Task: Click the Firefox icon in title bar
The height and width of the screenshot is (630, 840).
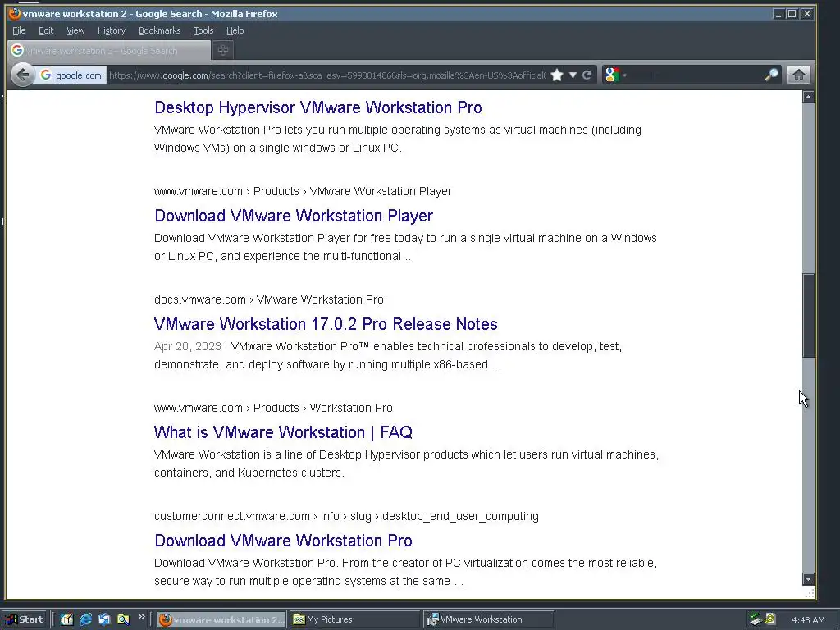Action: pos(15,13)
